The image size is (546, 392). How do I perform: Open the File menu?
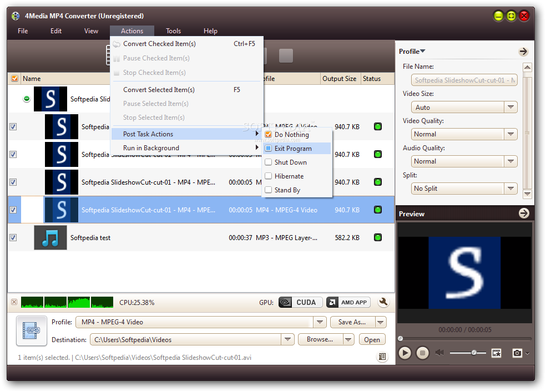(23, 31)
